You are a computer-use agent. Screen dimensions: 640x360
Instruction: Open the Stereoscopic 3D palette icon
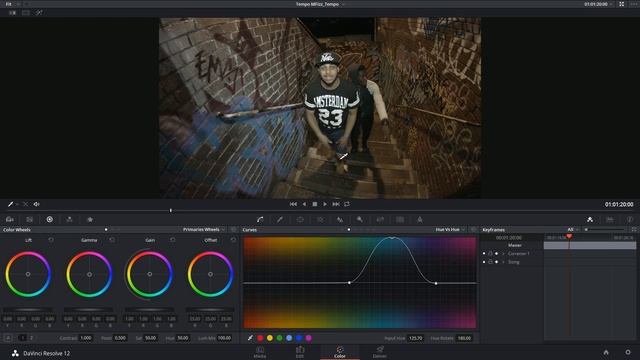[x=400, y=220]
